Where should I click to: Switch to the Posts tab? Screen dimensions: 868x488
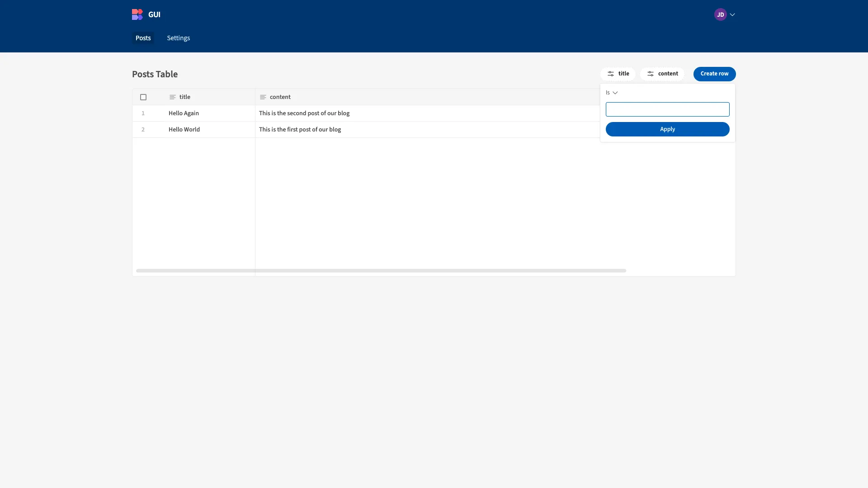(143, 38)
